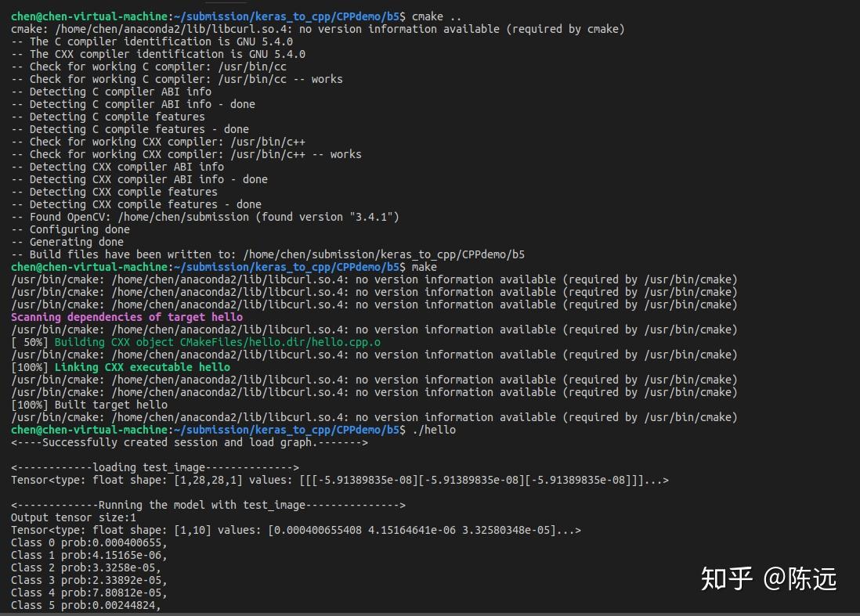Click the first cmake libcurl.so.4 warning line
860x616 pixels.
(x=317, y=29)
